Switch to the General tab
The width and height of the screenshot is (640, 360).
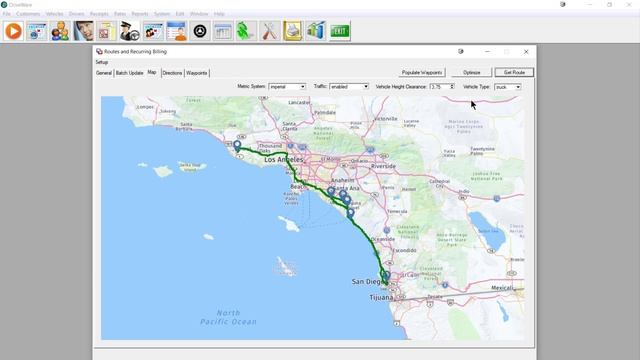(104, 73)
